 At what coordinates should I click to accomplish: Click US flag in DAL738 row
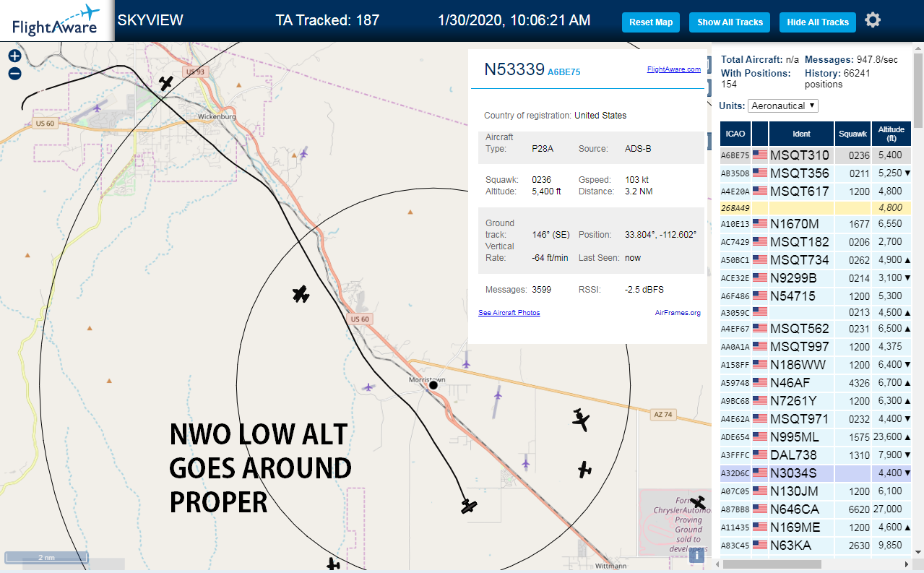click(760, 454)
